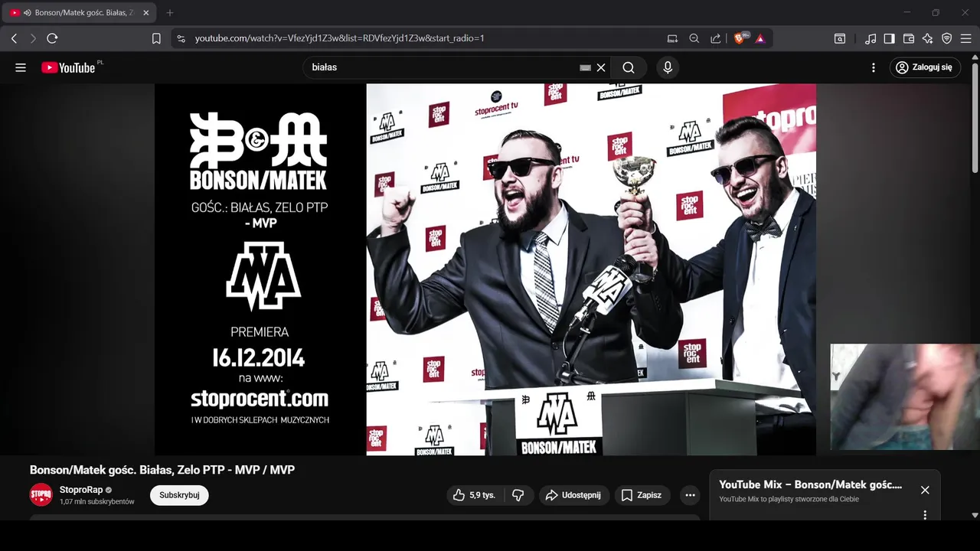Minimize the browser window

(907, 13)
